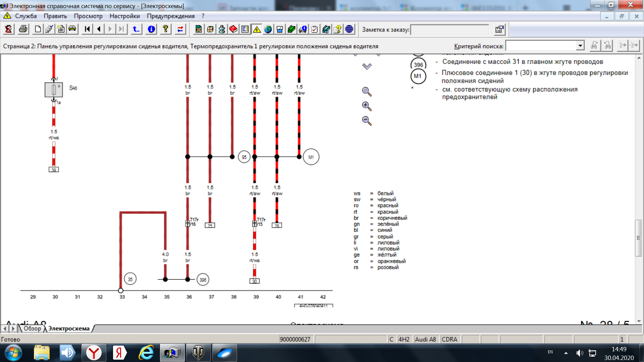The image size is (644, 362).
Task: Click the boxed 28 connection reference in diagram
Action: tap(277, 226)
